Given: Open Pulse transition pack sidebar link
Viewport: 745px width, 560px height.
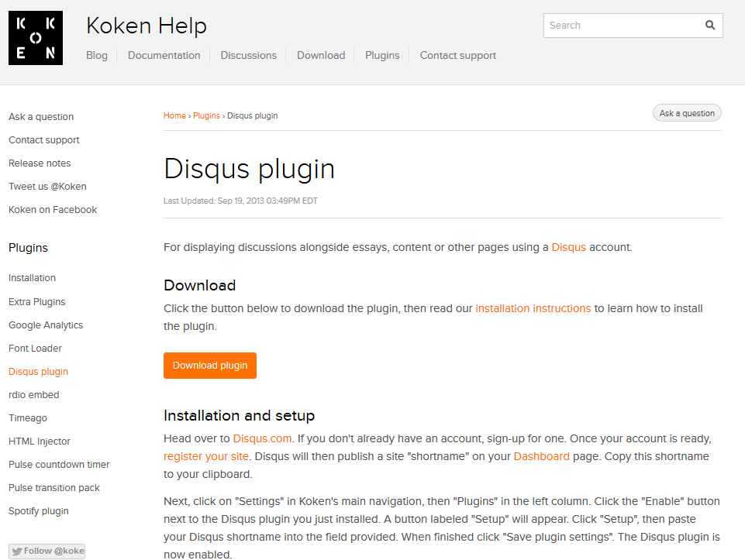Looking at the screenshot, I should point(54,488).
